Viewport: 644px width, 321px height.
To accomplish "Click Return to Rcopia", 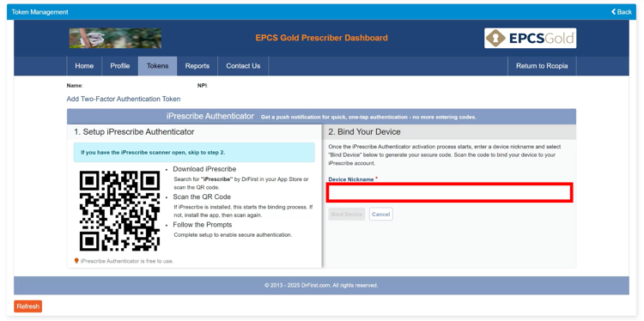I will (x=542, y=66).
